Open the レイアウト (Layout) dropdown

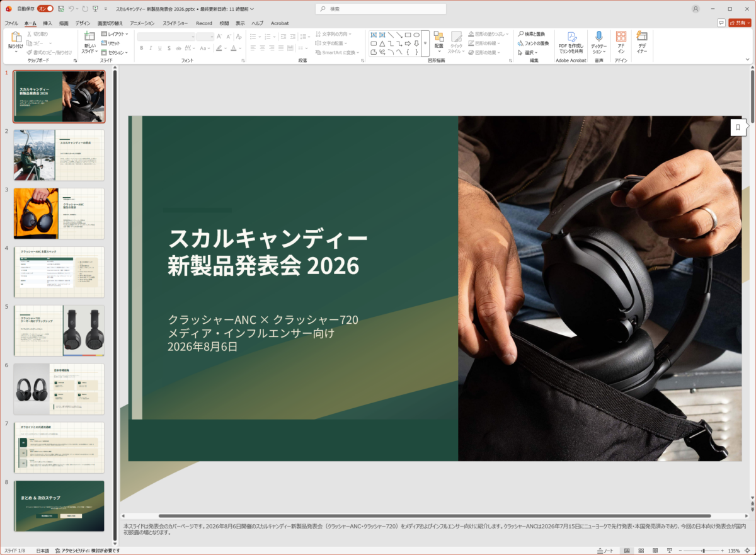(115, 34)
